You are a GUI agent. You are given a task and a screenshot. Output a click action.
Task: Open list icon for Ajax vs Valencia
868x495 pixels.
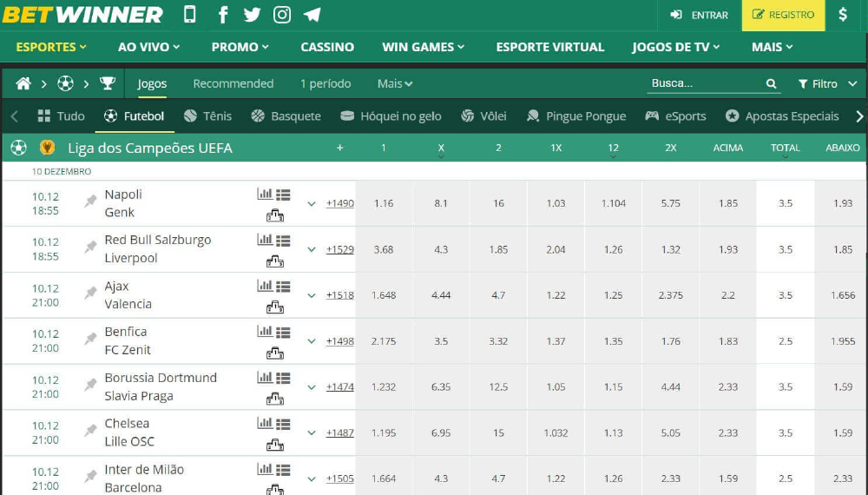[283, 287]
